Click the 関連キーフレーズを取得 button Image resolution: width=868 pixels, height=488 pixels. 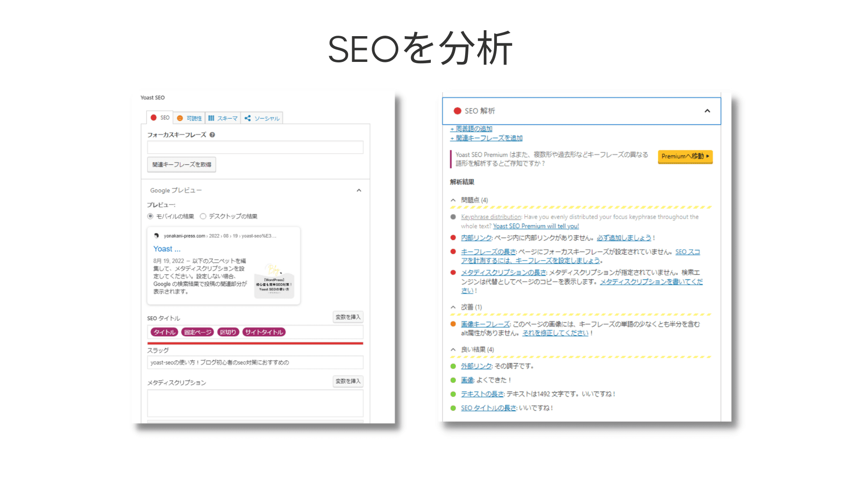181,164
